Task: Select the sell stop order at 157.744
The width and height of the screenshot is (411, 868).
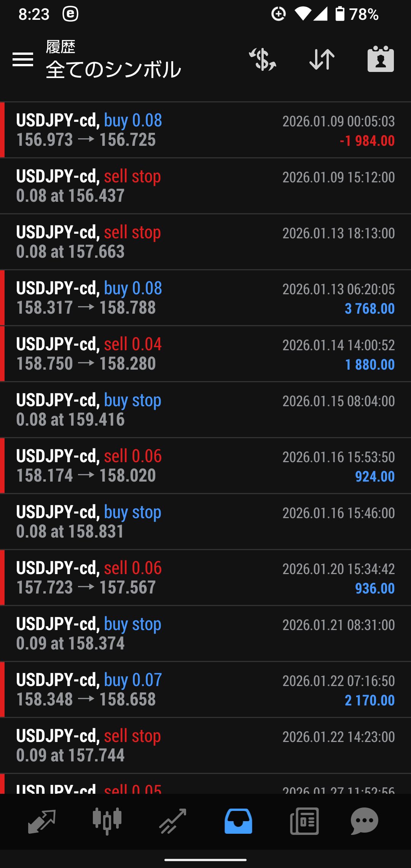Action: click(x=205, y=745)
